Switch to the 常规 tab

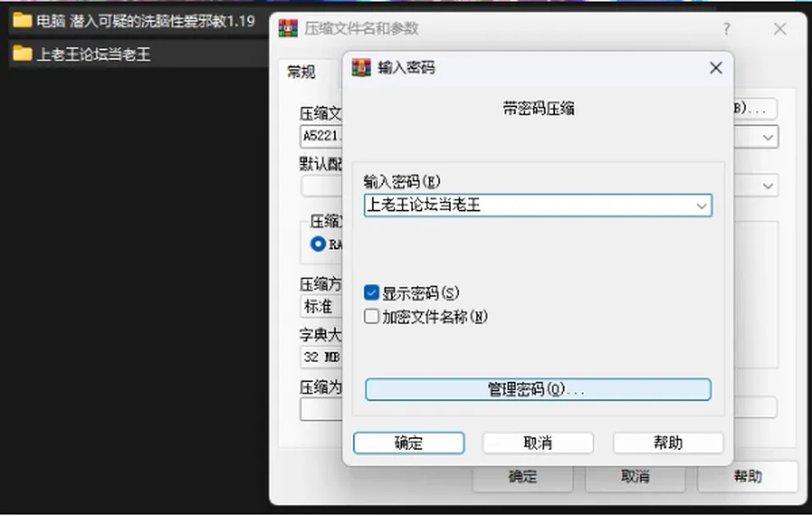(301, 72)
